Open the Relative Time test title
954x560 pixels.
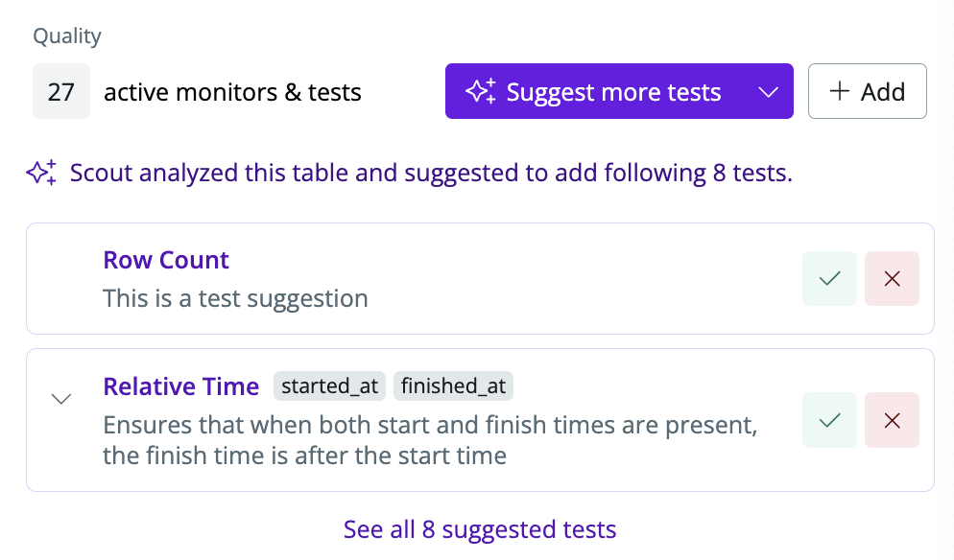click(180, 386)
